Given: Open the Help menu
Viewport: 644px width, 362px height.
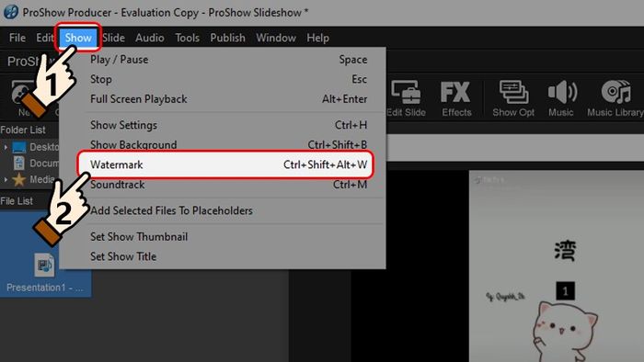Looking at the screenshot, I should click(x=318, y=38).
